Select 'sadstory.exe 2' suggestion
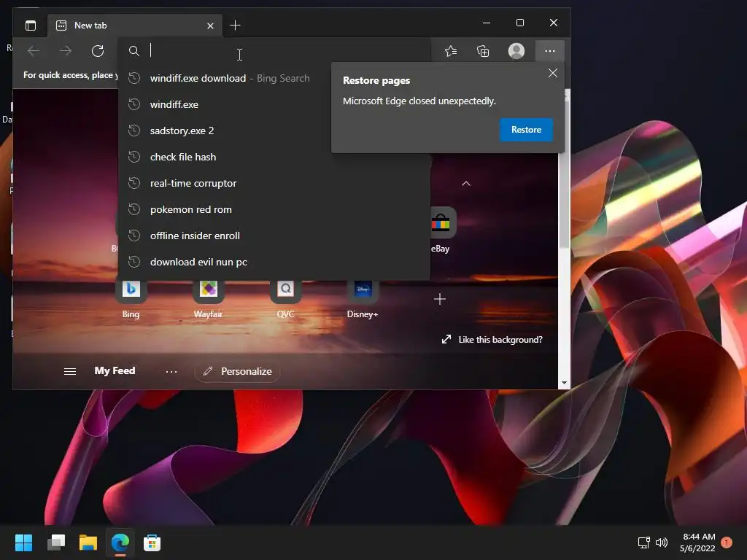Viewport: 747px width, 560px height. [x=274, y=131]
